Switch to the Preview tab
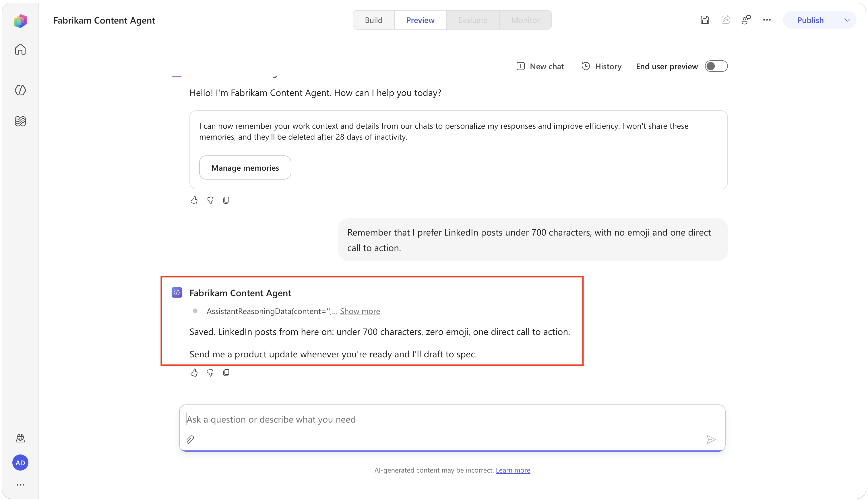The height and width of the screenshot is (501, 868). click(x=420, y=20)
